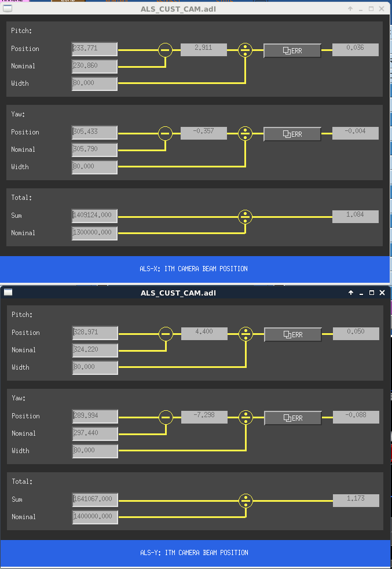392x569 pixels.
Task: Click the subtract symbol in ALS-X Pitch row
Action: coord(166,50)
